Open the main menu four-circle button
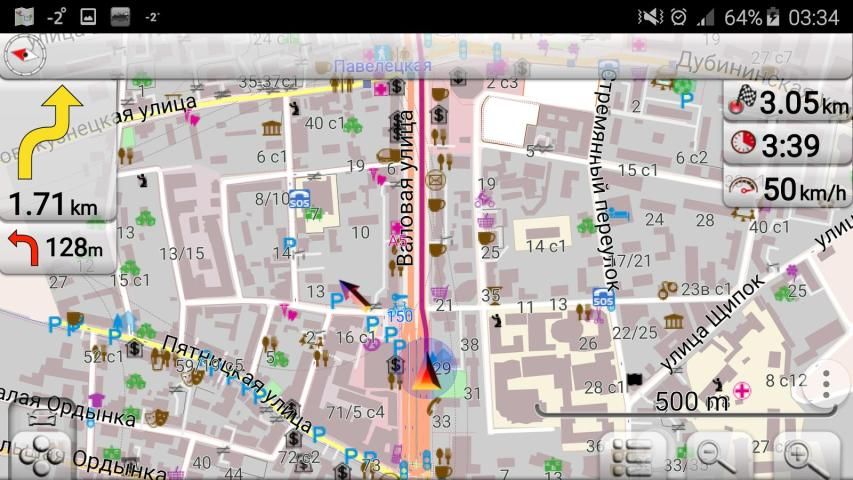Screen dimensions: 853x480 pyautogui.click(x=40, y=450)
